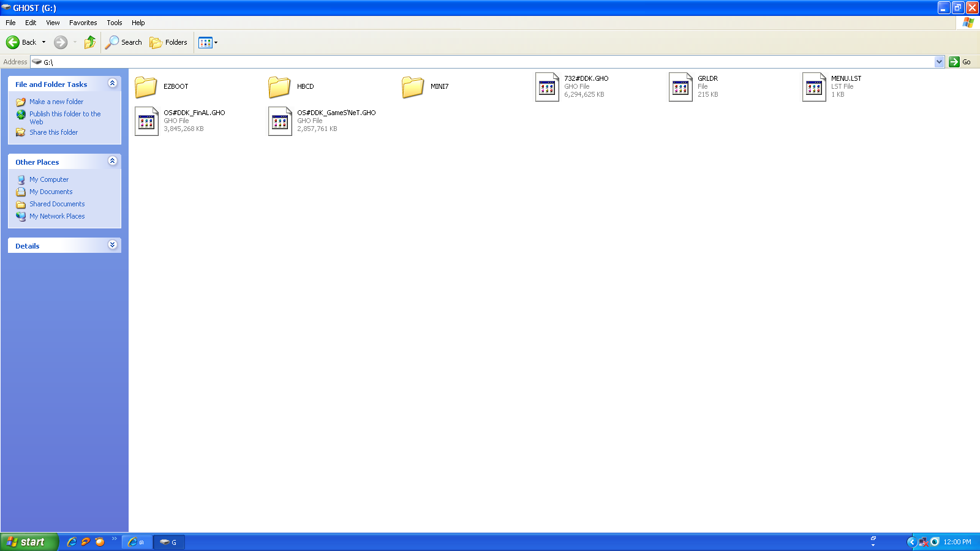The height and width of the screenshot is (551, 980).
Task: Open the Favorites menu
Action: pyautogui.click(x=83, y=23)
